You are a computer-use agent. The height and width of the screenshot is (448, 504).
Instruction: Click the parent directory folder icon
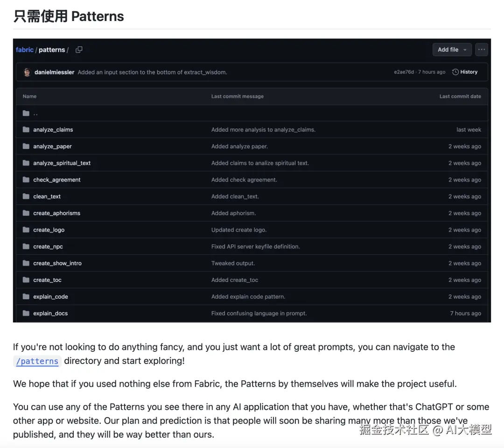(x=26, y=113)
